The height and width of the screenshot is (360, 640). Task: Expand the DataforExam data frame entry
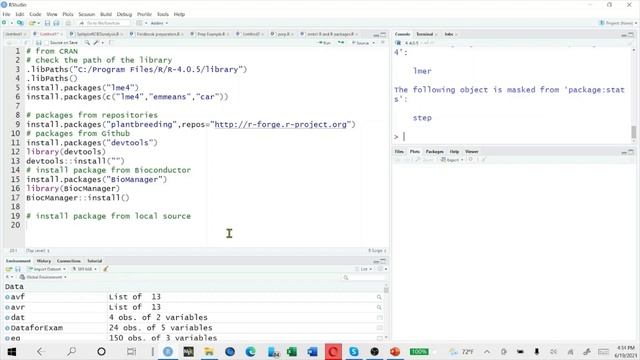point(7,328)
